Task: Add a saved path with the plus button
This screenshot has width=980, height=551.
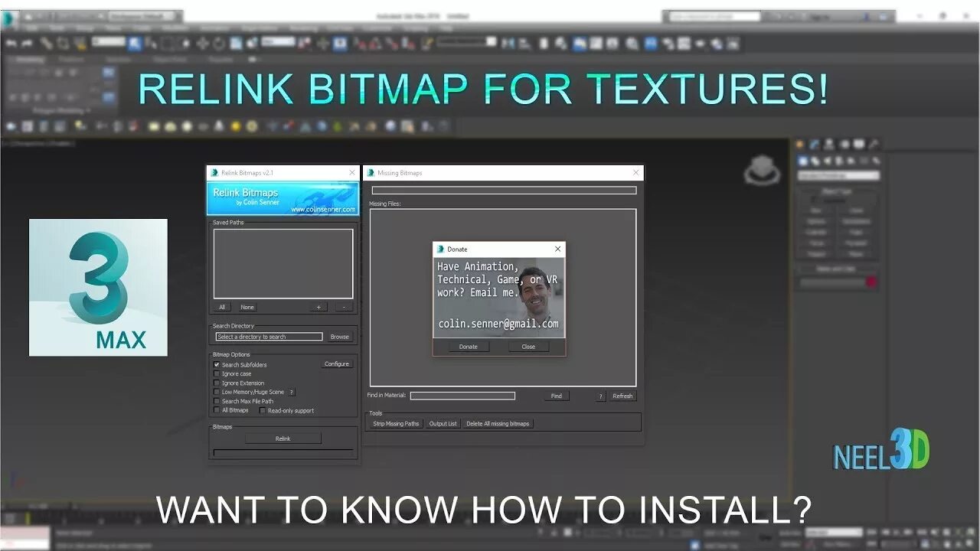Action: point(318,307)
